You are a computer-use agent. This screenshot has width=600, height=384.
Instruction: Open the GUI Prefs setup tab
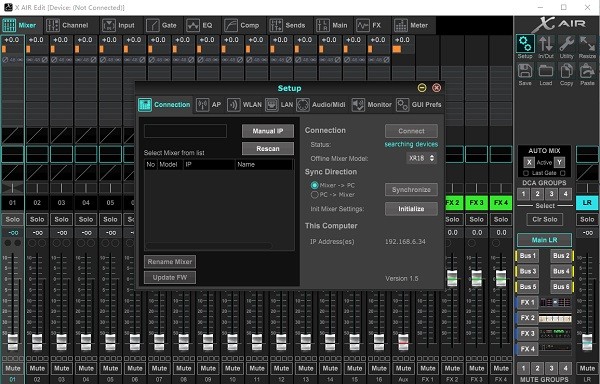point(419,104)
